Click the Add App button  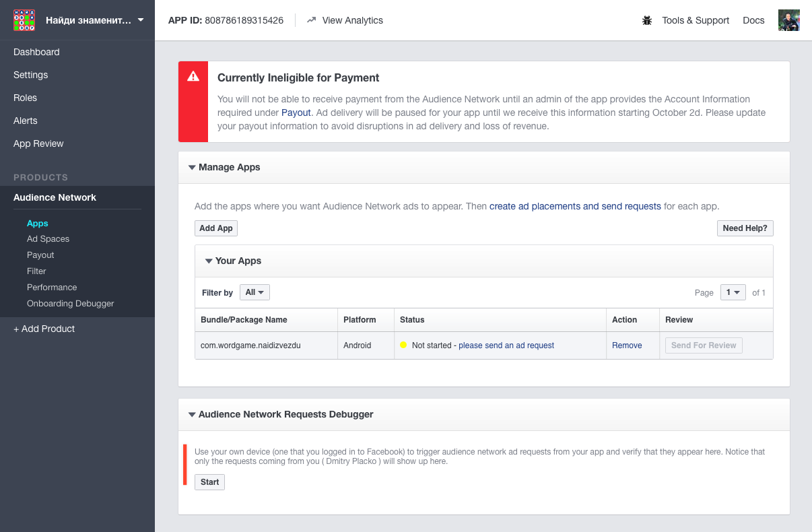(x=216, y=228)
